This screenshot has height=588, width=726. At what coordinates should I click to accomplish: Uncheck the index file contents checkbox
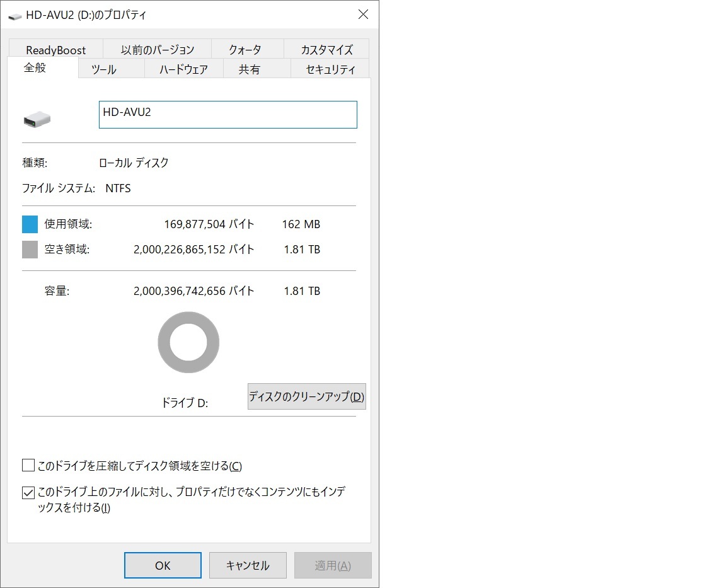(28, 492)
